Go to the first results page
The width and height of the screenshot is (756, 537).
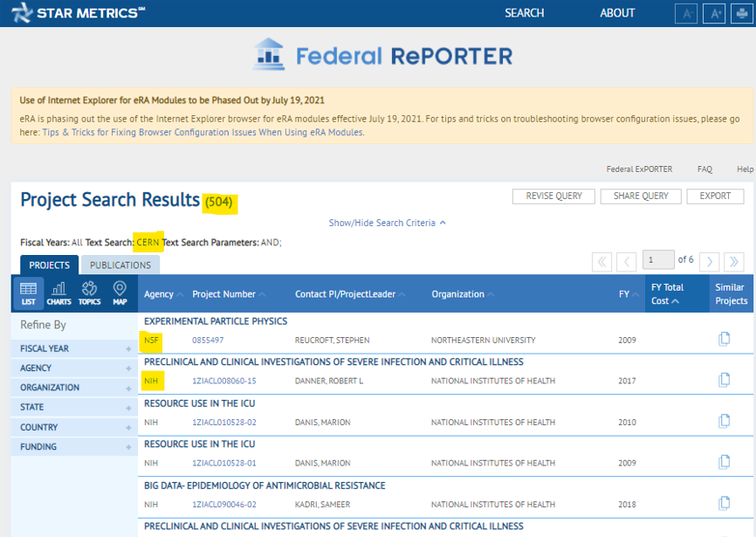coord(601,262)
